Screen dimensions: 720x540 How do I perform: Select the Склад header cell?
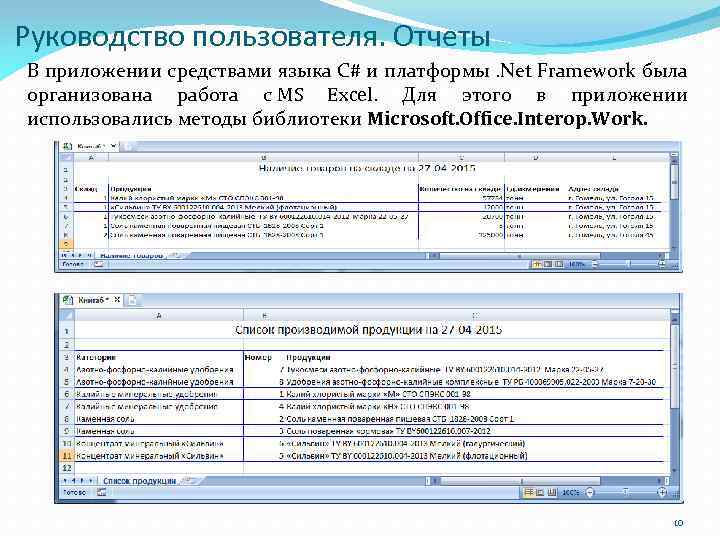point(91,189)
